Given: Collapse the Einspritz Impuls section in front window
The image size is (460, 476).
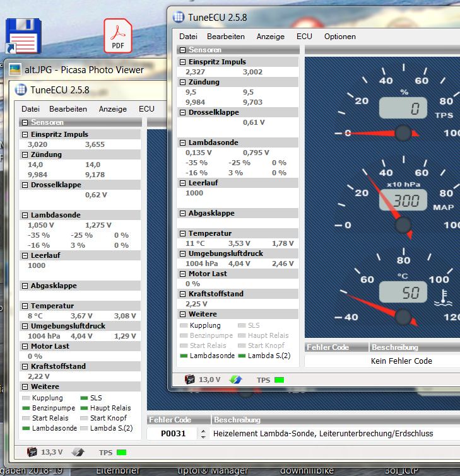Looking at the screenshot, I should [182, 62].
